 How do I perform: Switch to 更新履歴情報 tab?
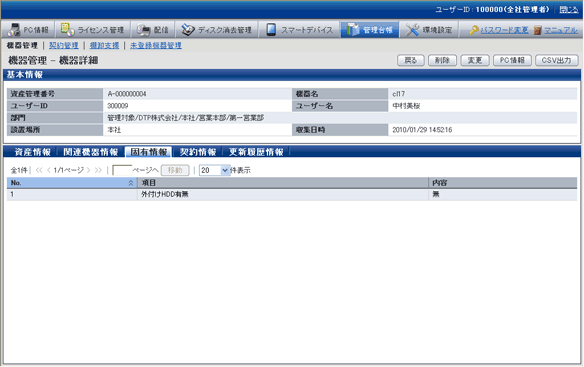point(256,152)
